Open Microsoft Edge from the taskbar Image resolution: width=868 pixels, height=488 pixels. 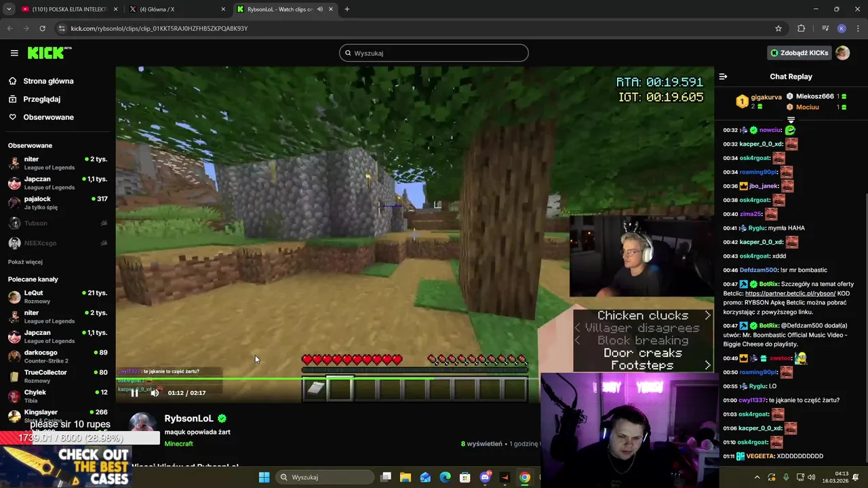445,477
